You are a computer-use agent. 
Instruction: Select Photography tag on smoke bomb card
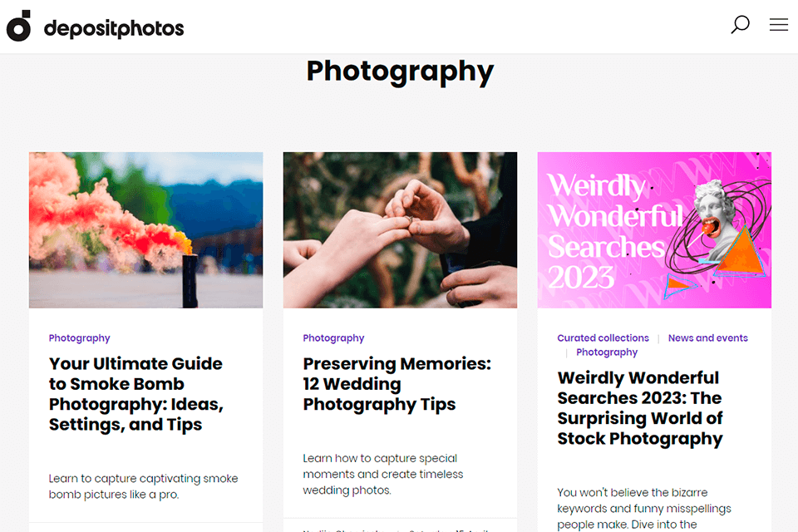tap(80, 338)
